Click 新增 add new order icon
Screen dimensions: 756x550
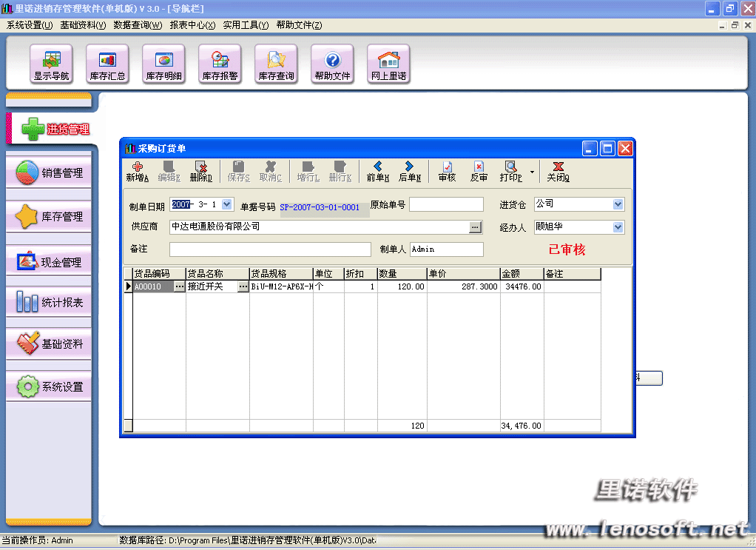[137, 172]
